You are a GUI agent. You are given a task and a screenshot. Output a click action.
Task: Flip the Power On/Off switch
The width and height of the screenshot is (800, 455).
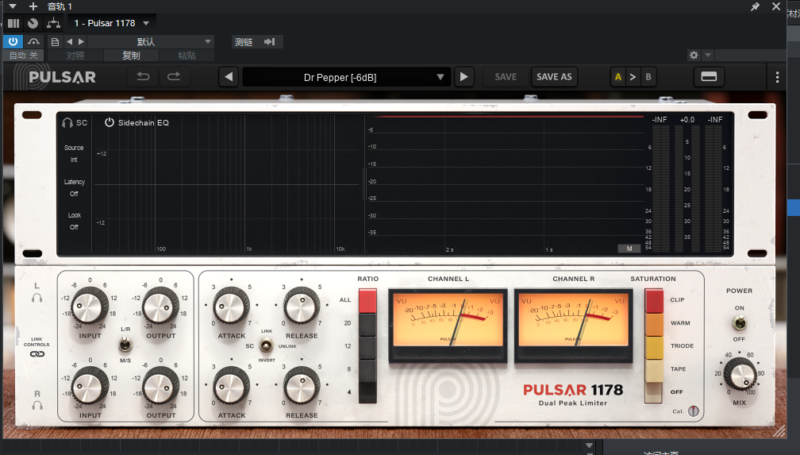(739, 323)
